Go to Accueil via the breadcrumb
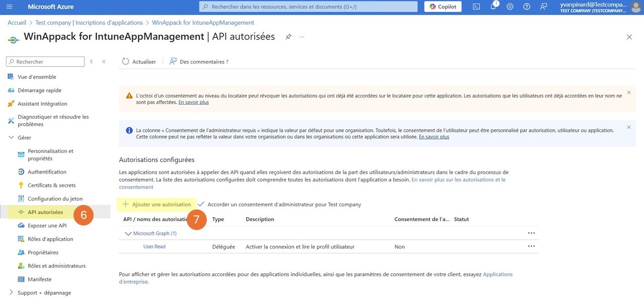Image resolution: width=644 pixels, height=305 pixels. click(17, 22)
